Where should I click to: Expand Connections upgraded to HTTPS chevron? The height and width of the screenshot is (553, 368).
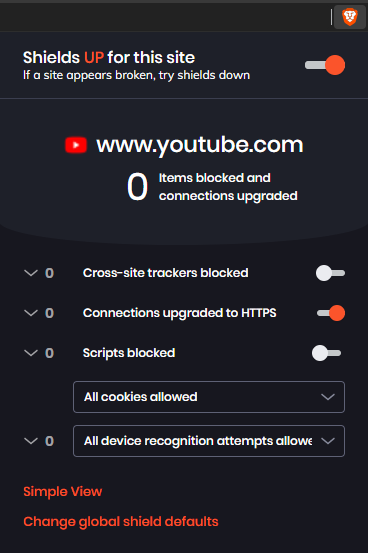(31, 313)
